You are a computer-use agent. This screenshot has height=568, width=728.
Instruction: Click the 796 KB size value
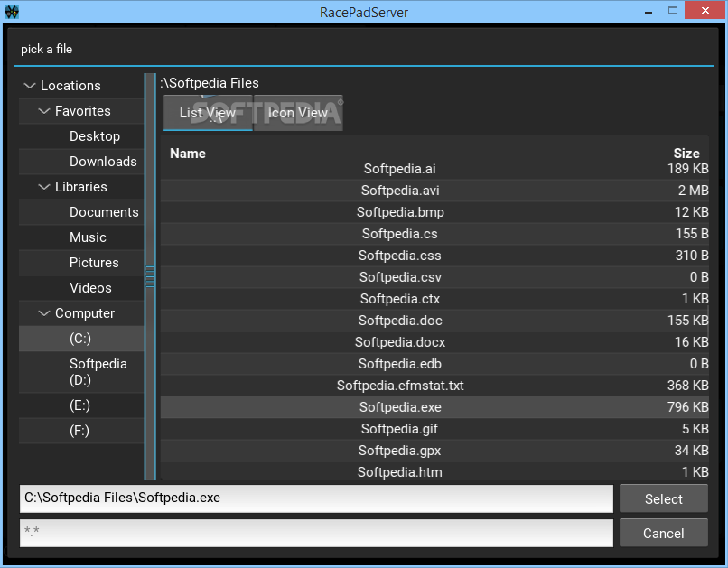click(x=687, y=407)
